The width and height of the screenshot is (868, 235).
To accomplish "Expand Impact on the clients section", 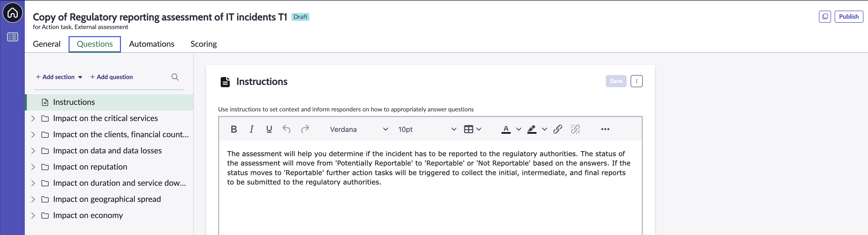I will pyautogui.click(x=33, y=135).
